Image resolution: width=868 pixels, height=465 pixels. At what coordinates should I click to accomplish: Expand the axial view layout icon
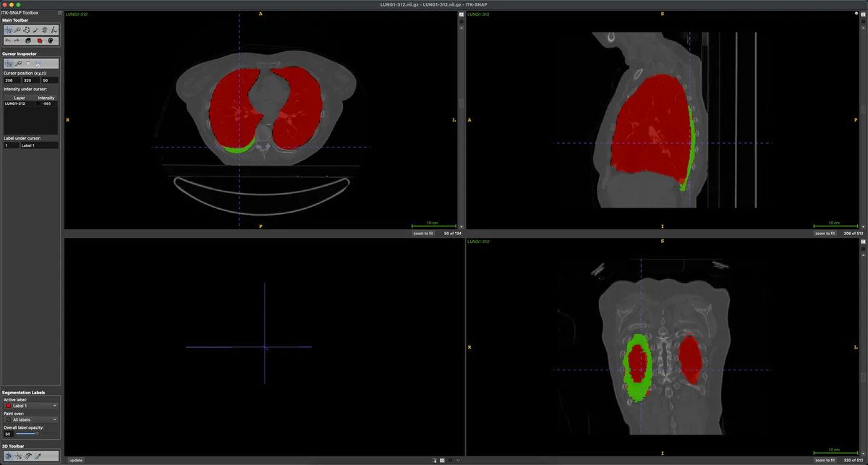461,14
